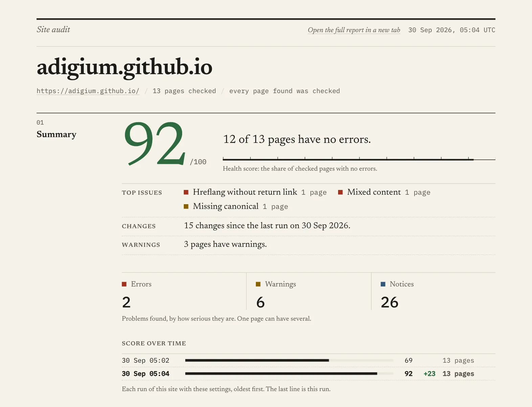Click the Summary section heading
The image size is (532, 407).
57,134
